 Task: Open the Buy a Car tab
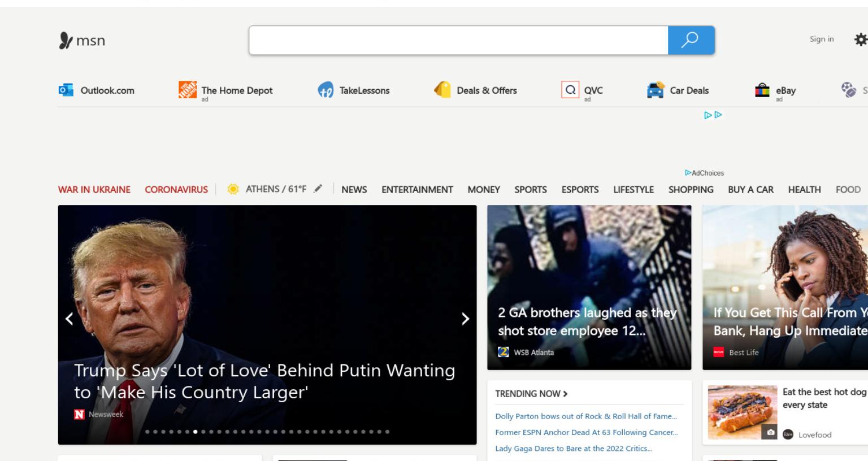(751, 190)
